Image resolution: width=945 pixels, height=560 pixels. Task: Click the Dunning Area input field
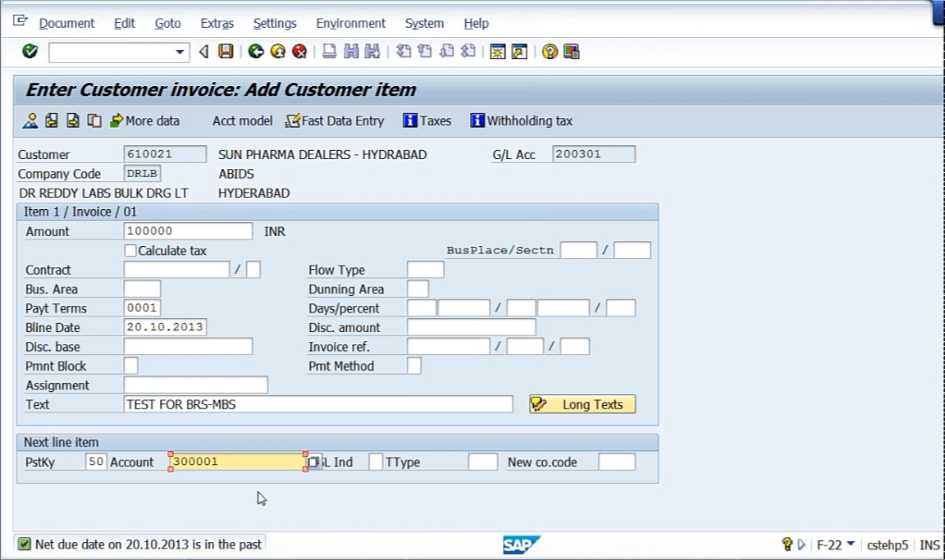coord(418,289)
